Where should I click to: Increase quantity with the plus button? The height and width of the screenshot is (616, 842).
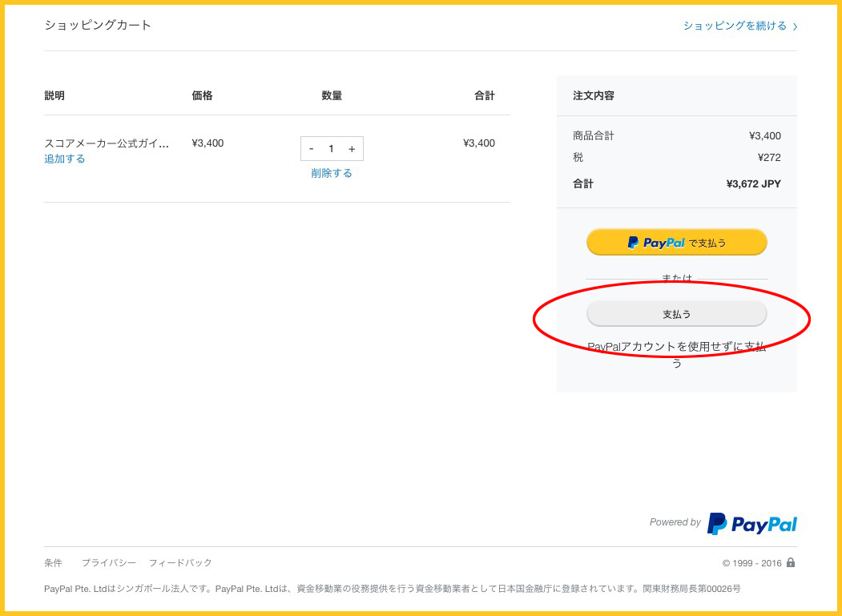pos(352,149)
